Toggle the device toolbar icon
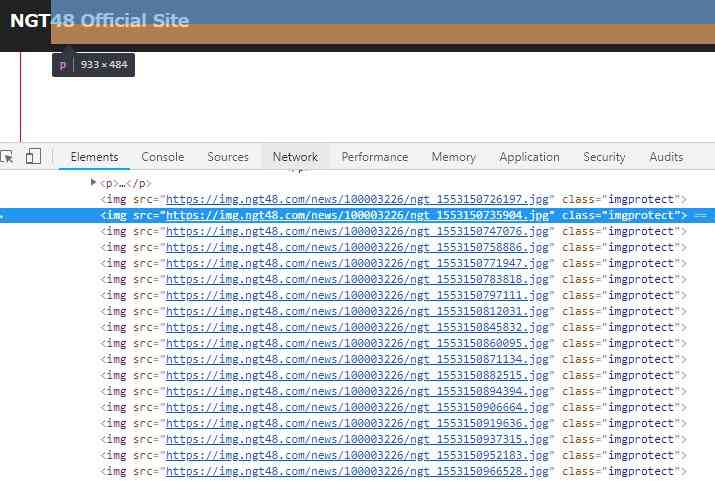The width and height of the screenshot is (715, 481). [x=33, y=156]
